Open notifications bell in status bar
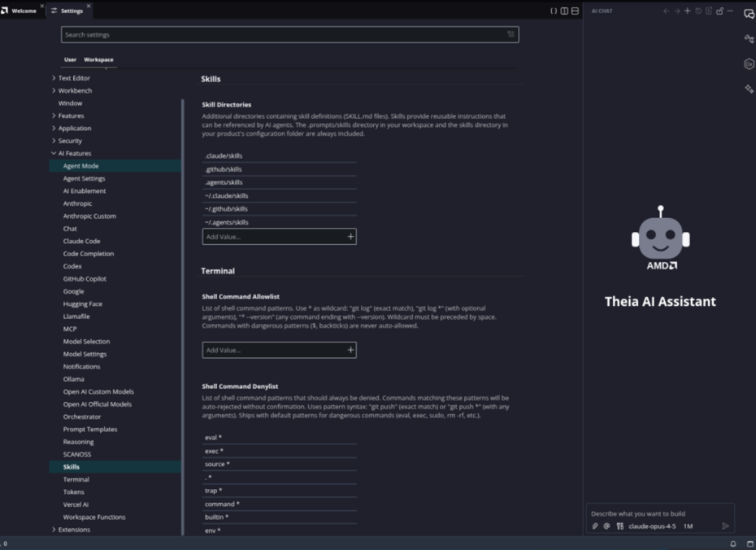This screenshot has height=550, width=756. click(x=733, y=543)
